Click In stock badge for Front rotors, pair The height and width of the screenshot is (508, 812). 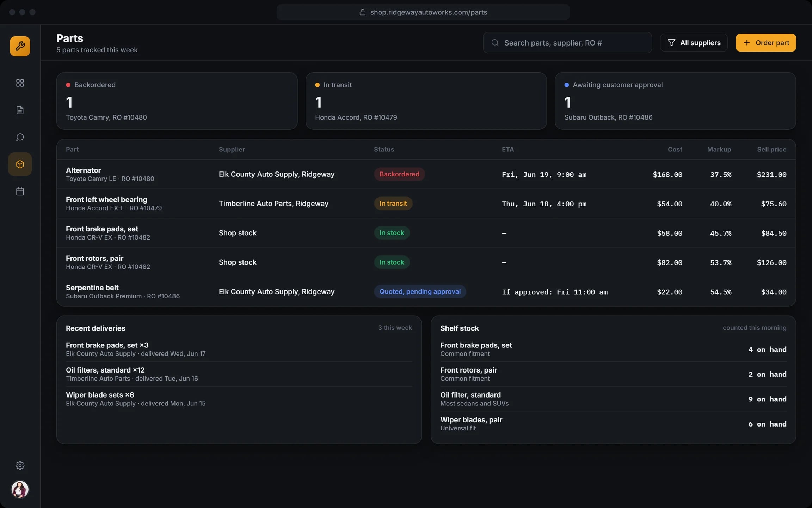point(392,262)
